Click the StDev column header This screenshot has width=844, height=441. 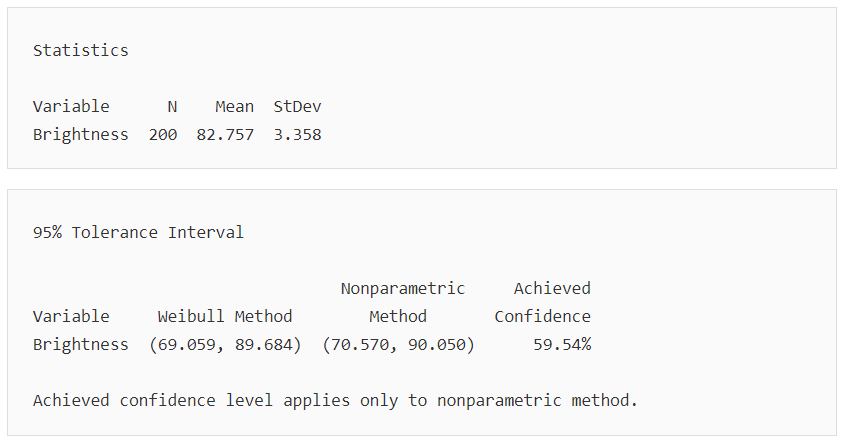coord(297,107)
